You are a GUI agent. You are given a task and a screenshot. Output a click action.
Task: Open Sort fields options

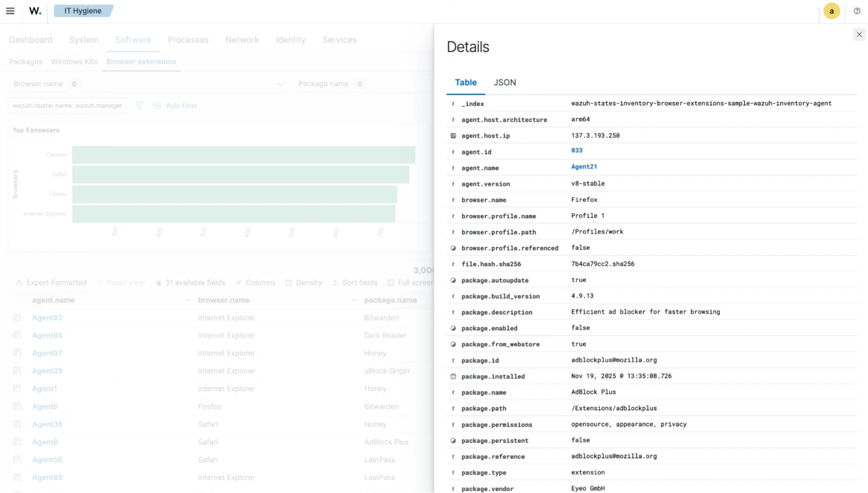(x=336, y=282)
